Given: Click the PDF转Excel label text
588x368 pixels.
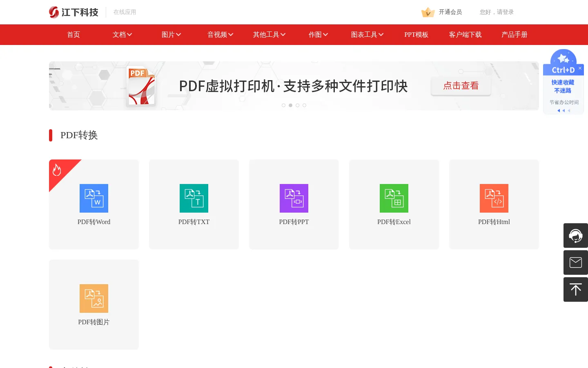Looking at the screenshot, I should (x=394, y=222).
